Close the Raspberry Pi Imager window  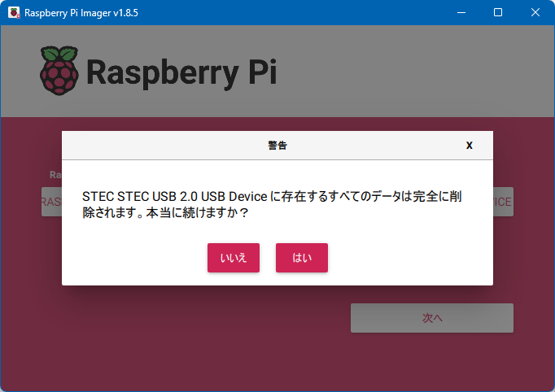(535, 12)
